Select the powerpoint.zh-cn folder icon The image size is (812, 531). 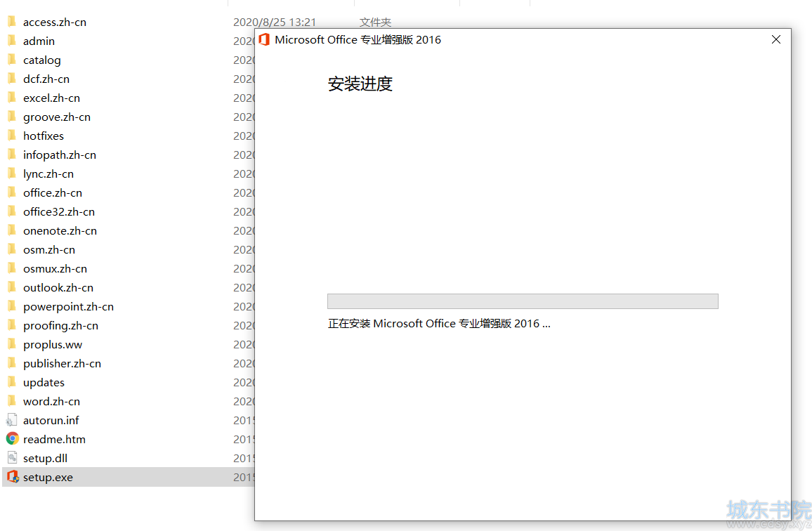click(12, 306)
